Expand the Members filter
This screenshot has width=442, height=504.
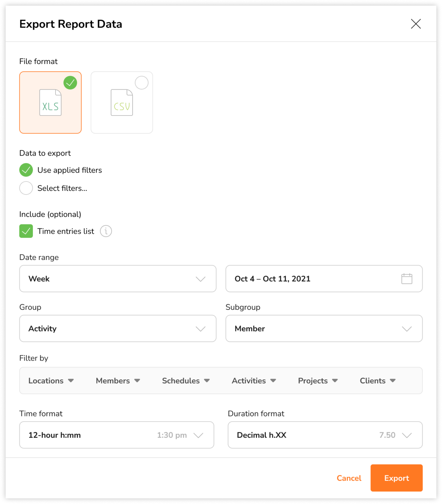tap(117, 381)
